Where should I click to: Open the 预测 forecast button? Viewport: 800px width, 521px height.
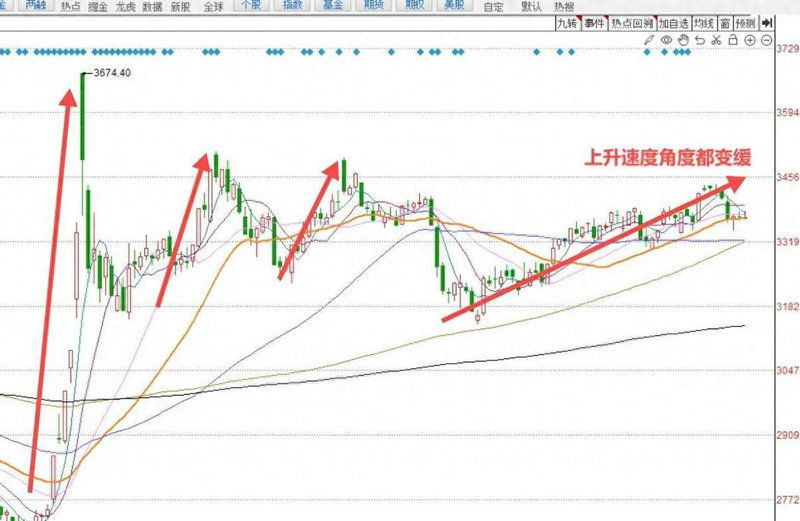[x=746, y=23]
